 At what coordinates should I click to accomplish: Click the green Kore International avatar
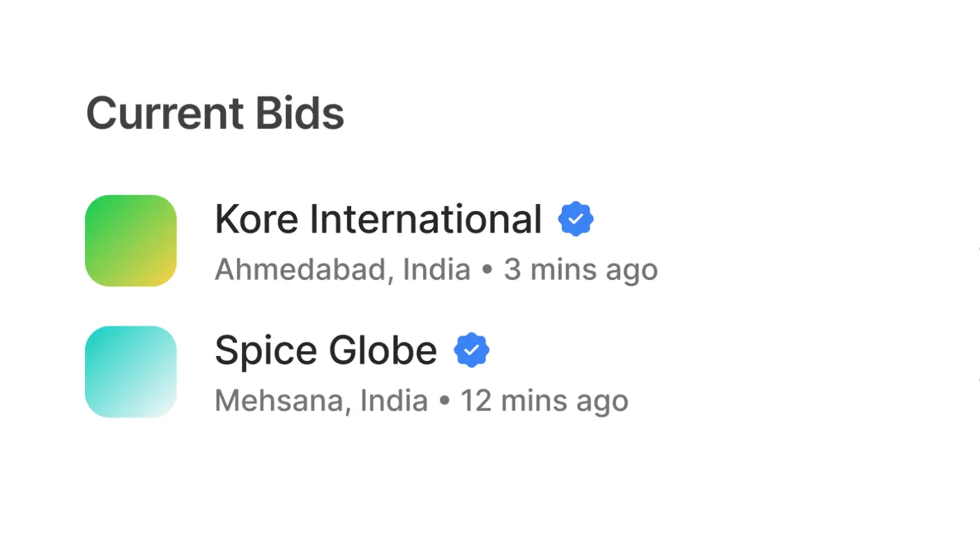(131, 240)
